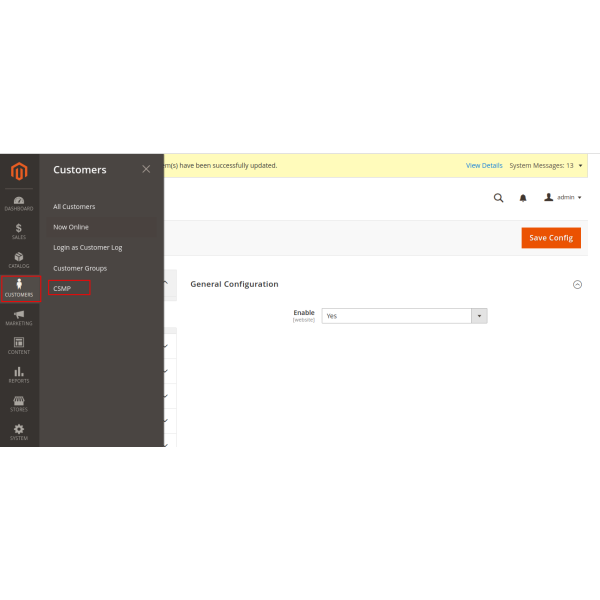The image size is (600, 600).
Task: Collapse the General Configuration section
Action: 577,285
